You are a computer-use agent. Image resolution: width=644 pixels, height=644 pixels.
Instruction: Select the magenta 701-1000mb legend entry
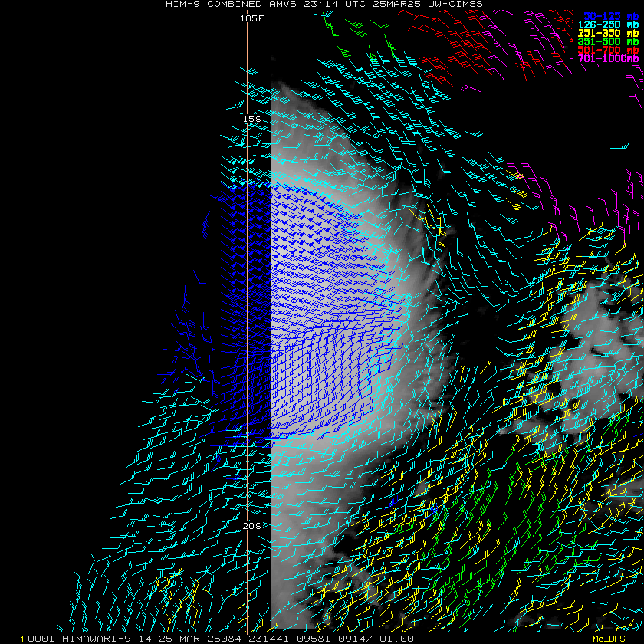(x=608, y=58)
